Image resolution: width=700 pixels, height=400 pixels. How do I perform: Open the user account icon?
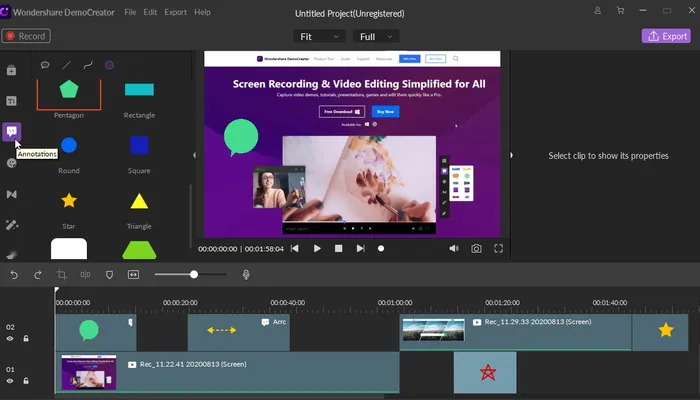pyautogui.click(x=597, y=10)
